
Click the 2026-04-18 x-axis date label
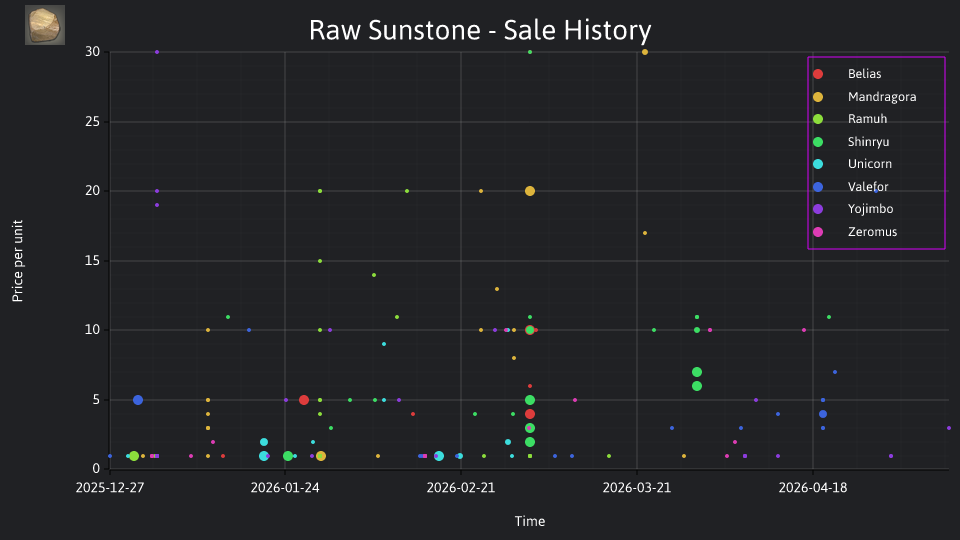pyautogui.click(x=813, y=488)
